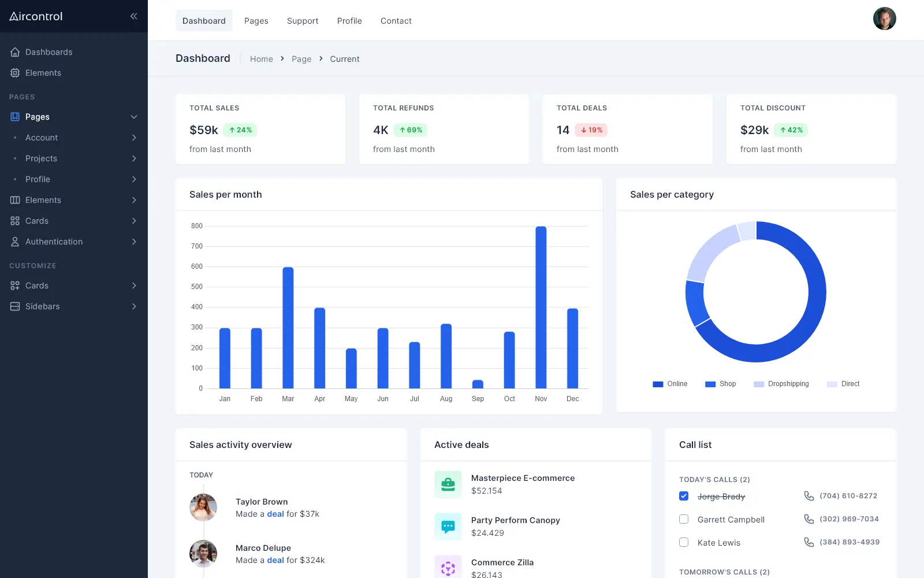Open the Masterpiece E-commerce deal

coord(523,478)
